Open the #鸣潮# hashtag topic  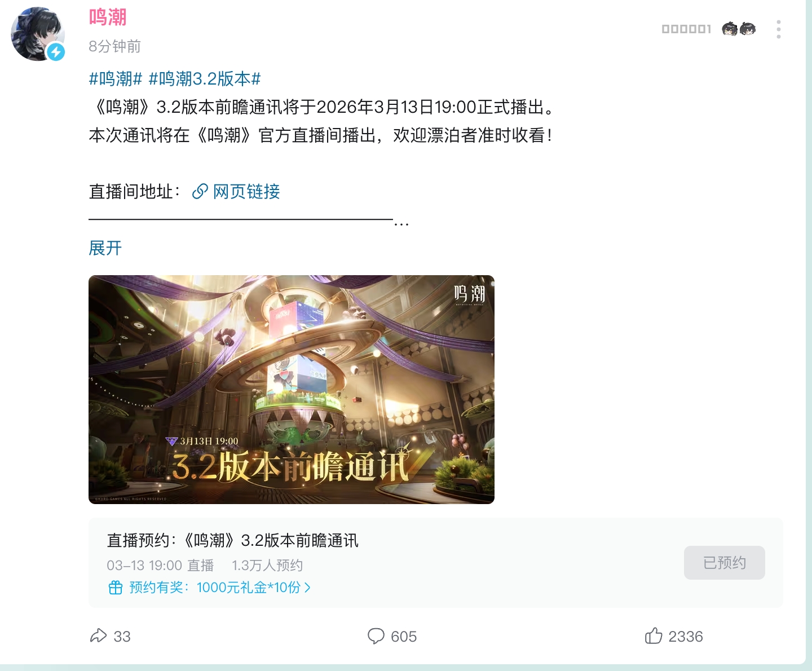click(116, 79)
